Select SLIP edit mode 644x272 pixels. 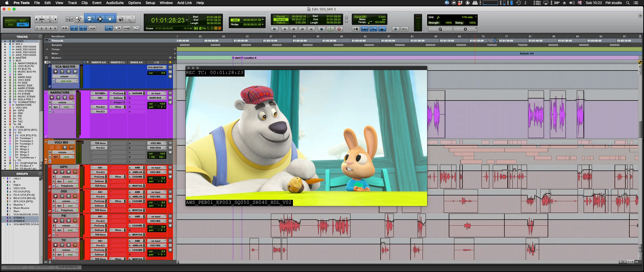11,25
